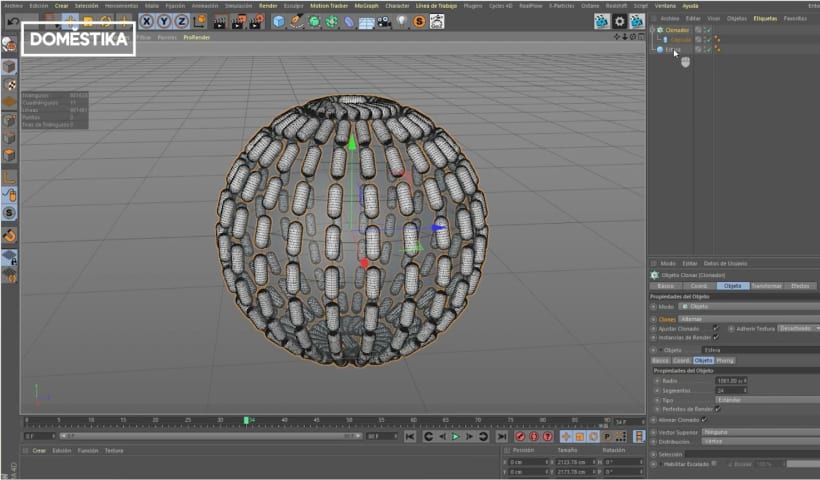Toggle the X axis lock icon
820x480 pixels.
coord(147,21)
